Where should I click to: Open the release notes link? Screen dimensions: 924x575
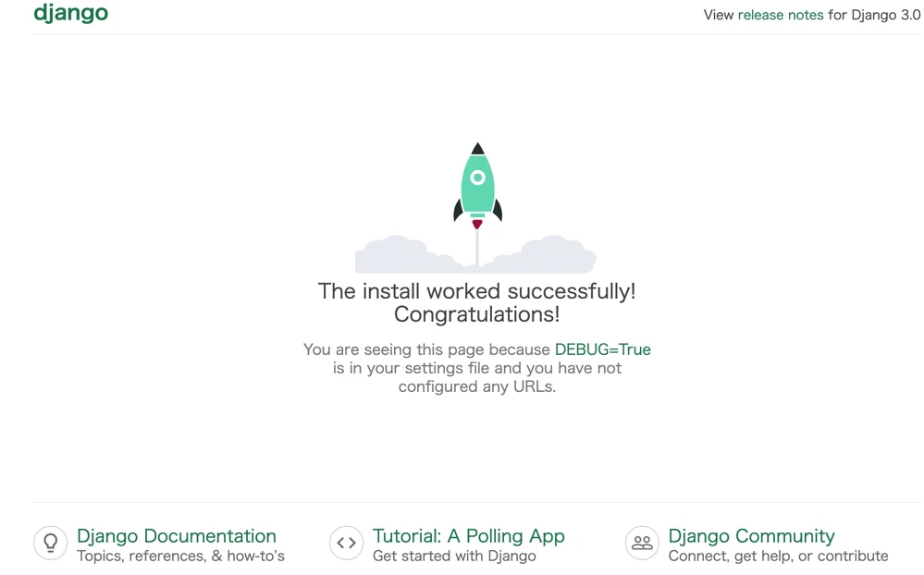(781, 15)
